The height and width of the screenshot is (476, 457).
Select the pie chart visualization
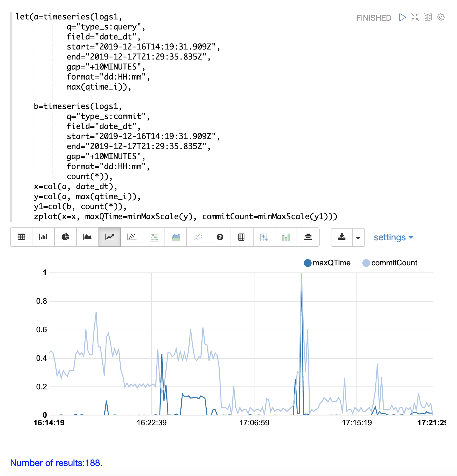click(x=65, y=237)
